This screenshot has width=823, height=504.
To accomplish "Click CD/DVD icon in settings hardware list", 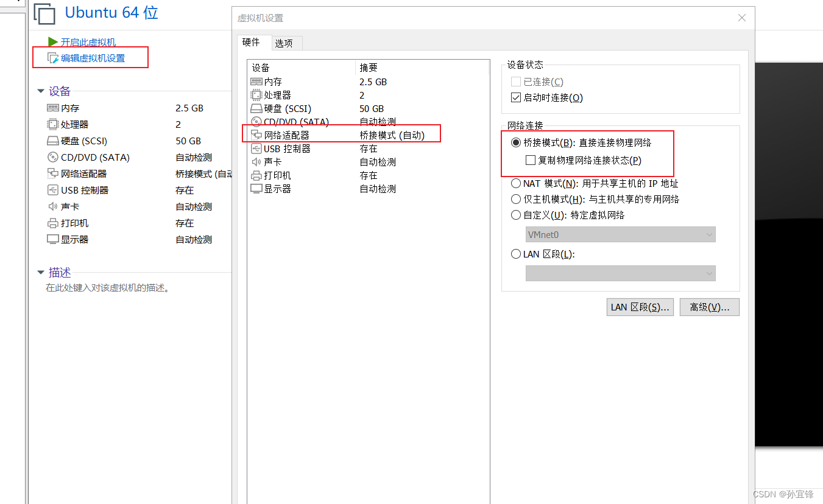I will [256, 122].
